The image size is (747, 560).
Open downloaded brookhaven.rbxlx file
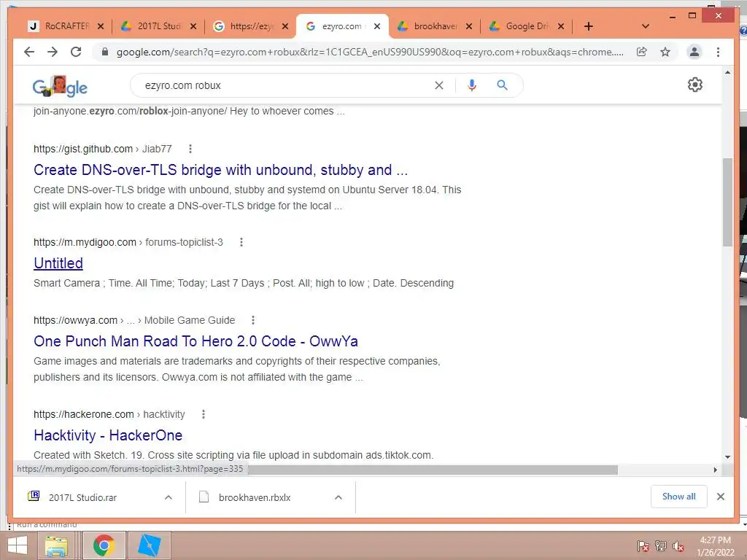click(x=255, y=497)
